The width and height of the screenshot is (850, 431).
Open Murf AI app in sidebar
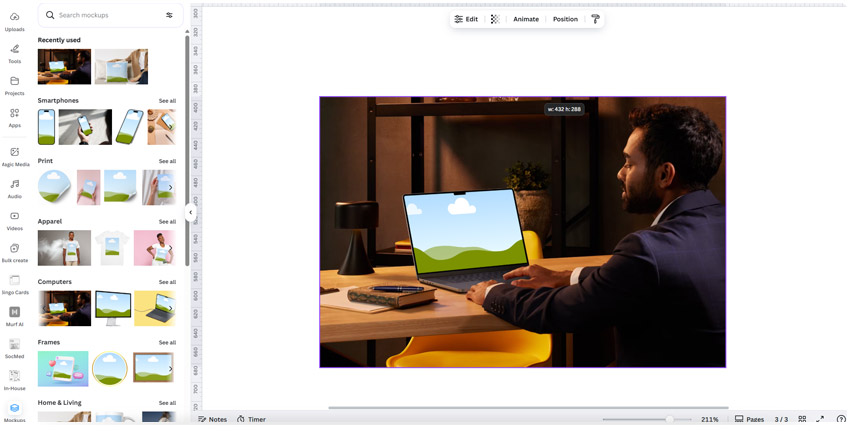[x=15, y=316]
